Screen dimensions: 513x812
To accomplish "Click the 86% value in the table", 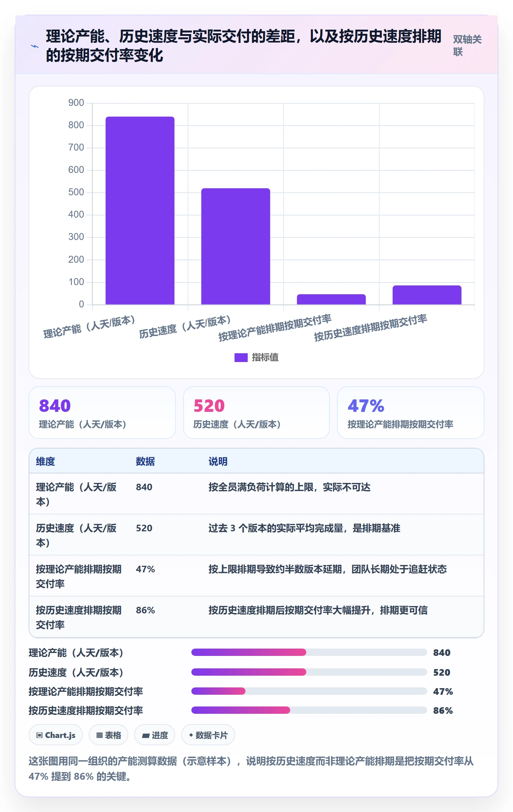I will [x=145, y=610].
